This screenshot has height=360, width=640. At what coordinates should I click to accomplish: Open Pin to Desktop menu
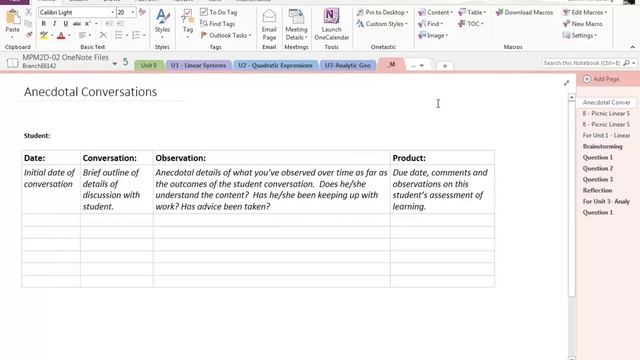click(x=382, y=12)
